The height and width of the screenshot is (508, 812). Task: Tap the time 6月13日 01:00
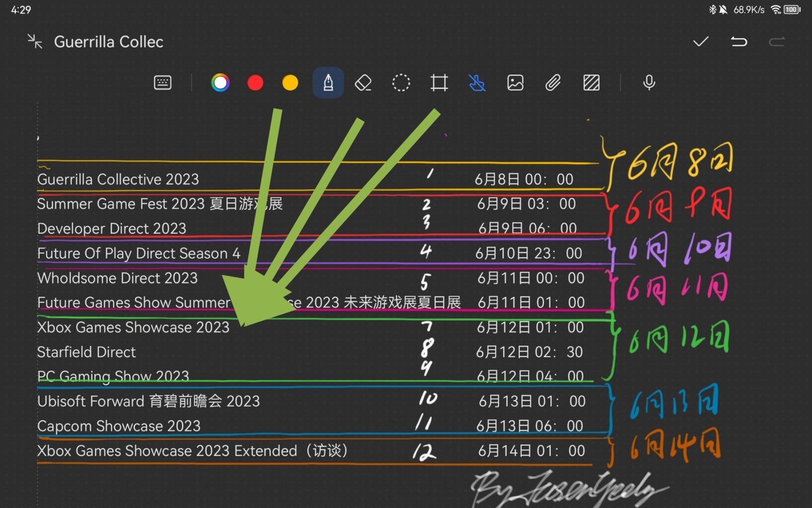(532, 401)
